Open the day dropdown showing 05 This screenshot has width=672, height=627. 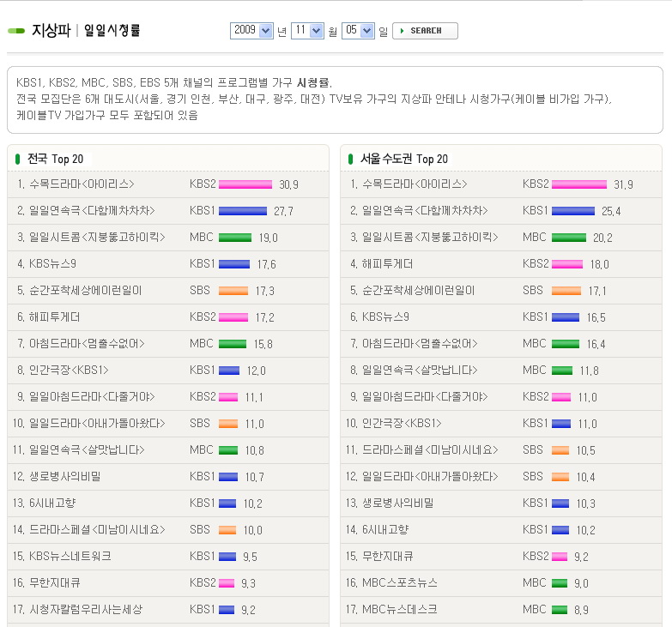pos(358,30)
